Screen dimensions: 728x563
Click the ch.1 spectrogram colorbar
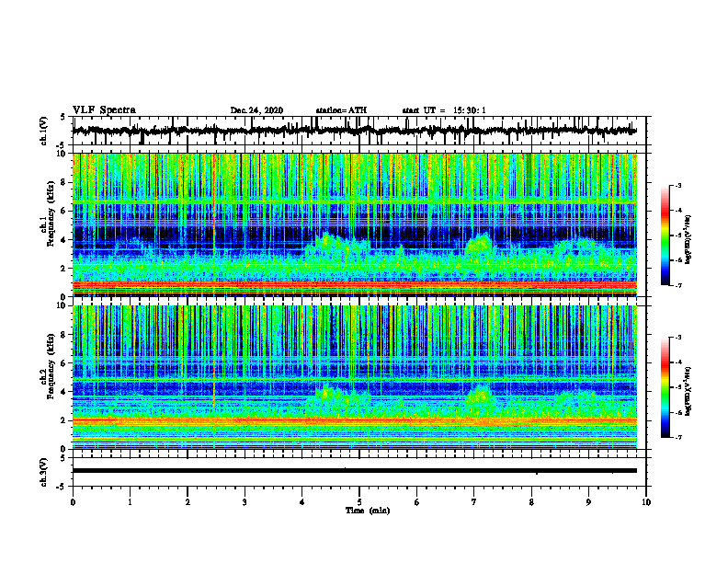pos(665,236)
